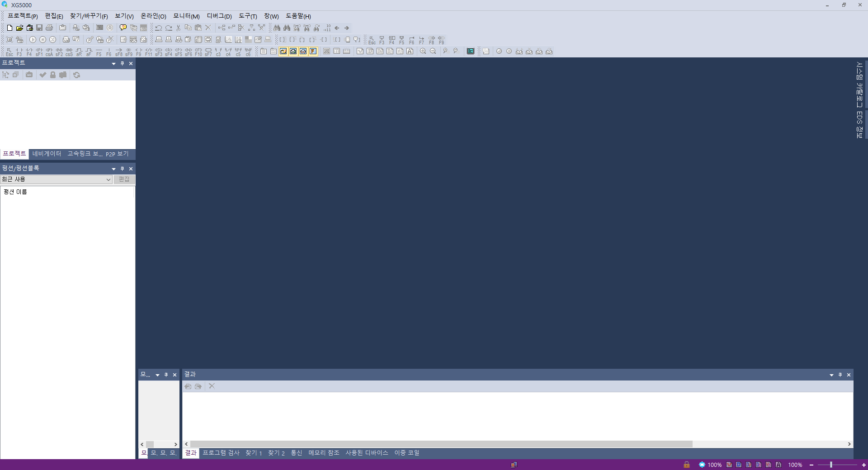The width and height of the screenshot is (868, 470).
Task: Select the F9 coil ladder tool
Action: point(139,52)
